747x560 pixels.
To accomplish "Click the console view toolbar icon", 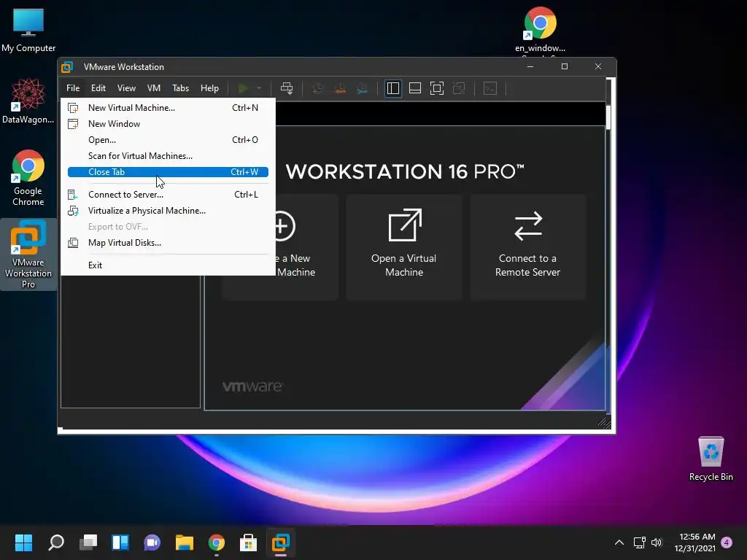I will click(x=490, y=88).
